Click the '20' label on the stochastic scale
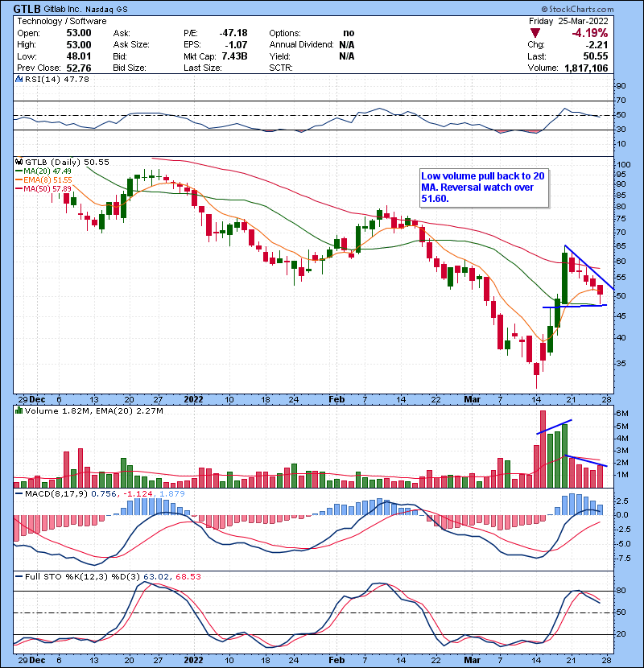Viewport: 644px width, 668px height. point(621,634)
